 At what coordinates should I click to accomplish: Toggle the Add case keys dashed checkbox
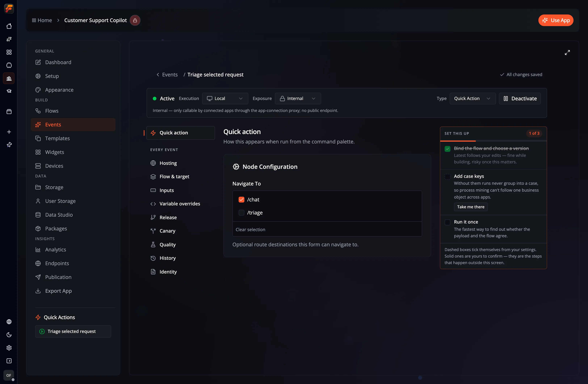tap(447, 177)
